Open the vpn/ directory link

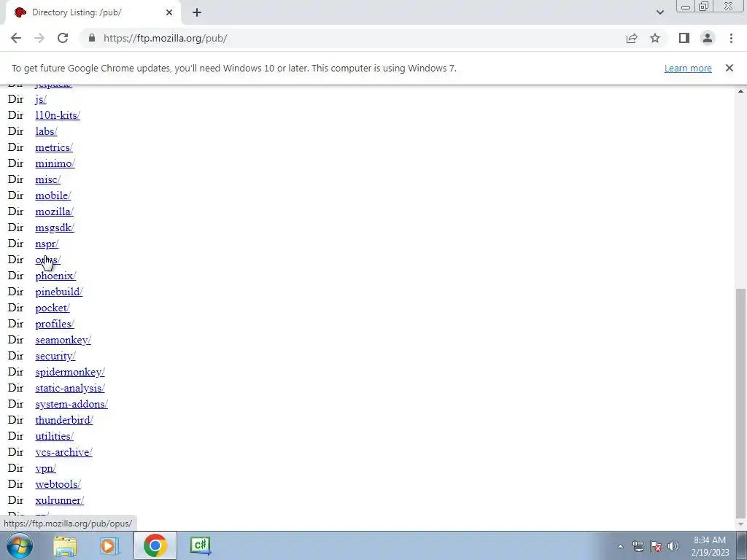[46, 468]
